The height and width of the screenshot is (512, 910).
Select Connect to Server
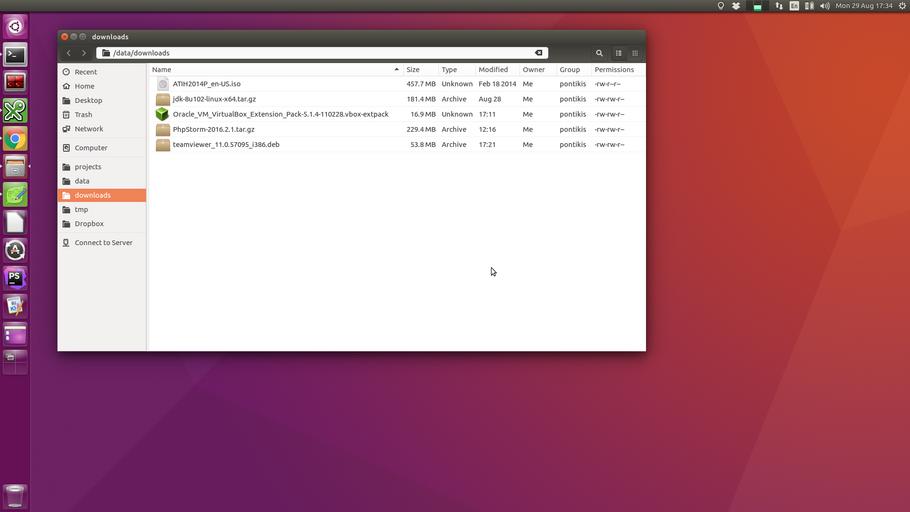[103, 243]
